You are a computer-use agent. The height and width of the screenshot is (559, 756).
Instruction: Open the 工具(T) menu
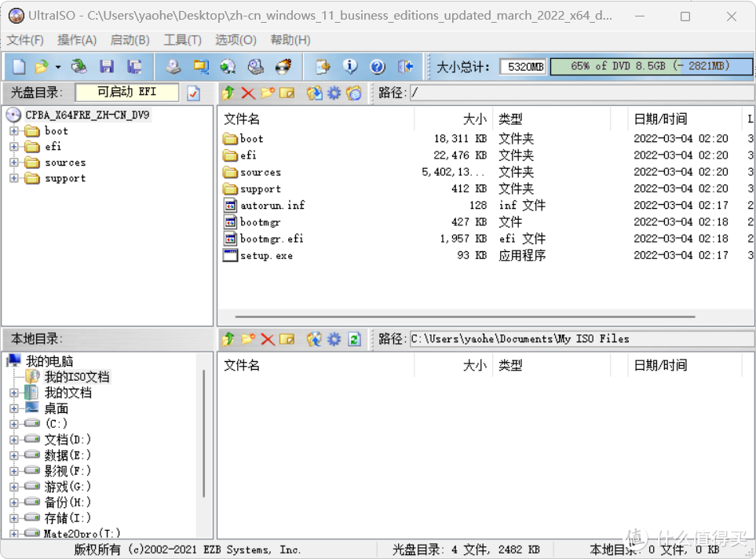click(182, 40)
